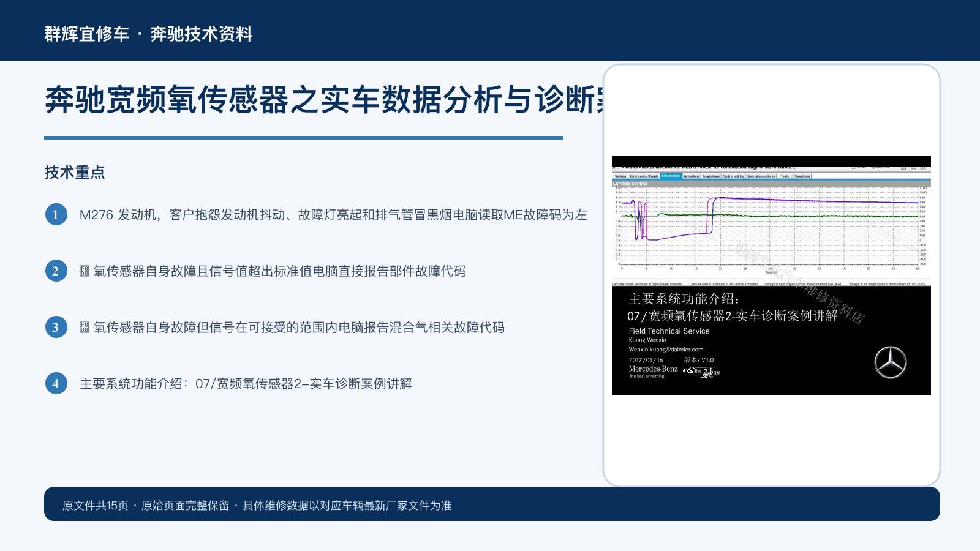Open the Tests tab
The height and width of the screenshot is (551, 980).
[x=785, y=176]
